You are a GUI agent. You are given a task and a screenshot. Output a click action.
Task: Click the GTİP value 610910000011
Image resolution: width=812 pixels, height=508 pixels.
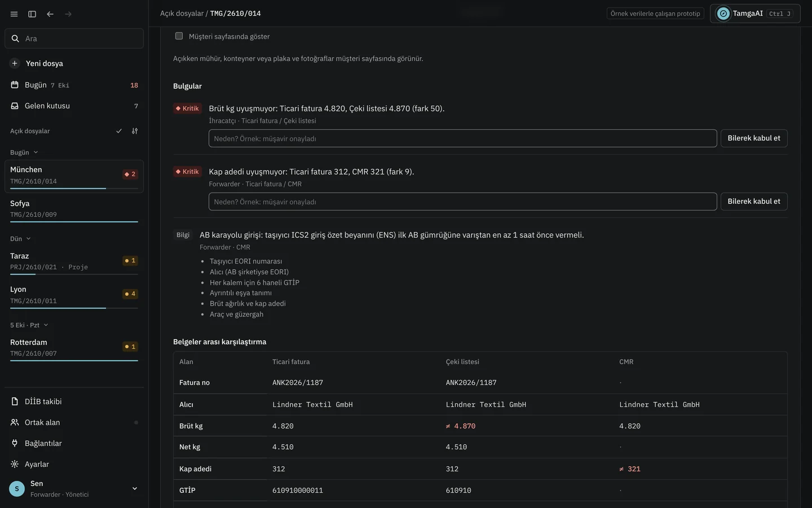point(298,491)
